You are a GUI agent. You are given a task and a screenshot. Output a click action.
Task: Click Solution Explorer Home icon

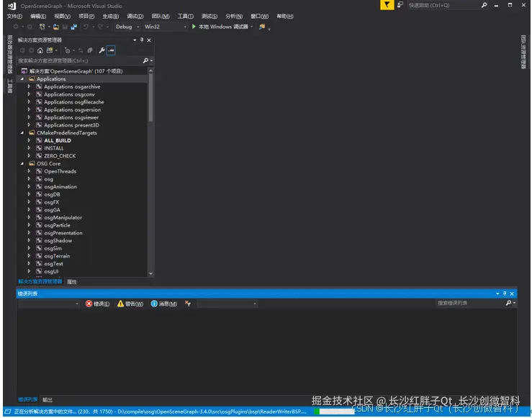point(40,50)
